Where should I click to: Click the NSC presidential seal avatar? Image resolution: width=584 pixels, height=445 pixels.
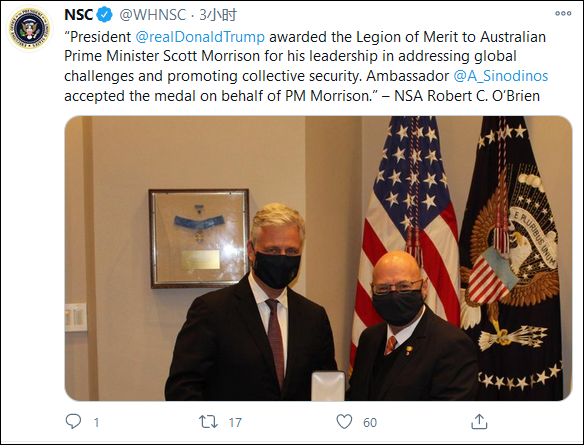coord(29,29)
